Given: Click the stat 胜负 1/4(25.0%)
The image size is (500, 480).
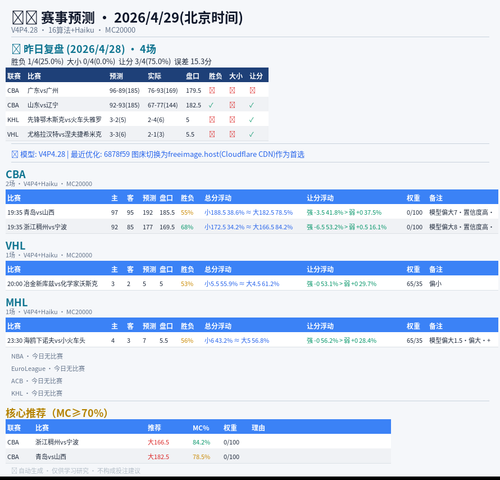Looking at the screenshot, I should tap(37, 62).
